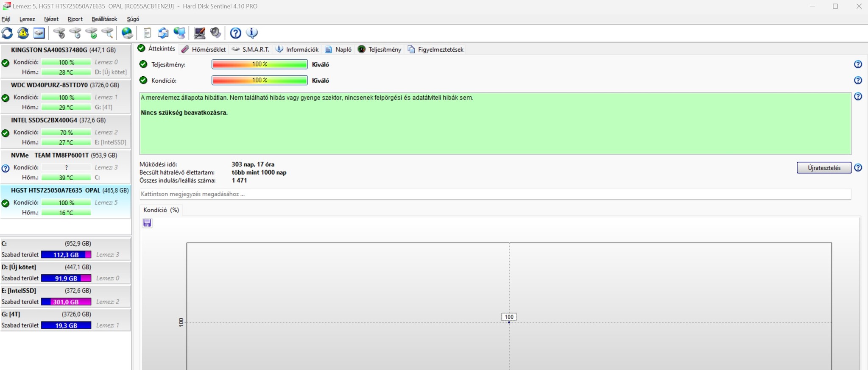Viewport: 868px width, 370px height.
Task: Select the KINGSTON SA400S37480G disk
Action: click(65, 61)
